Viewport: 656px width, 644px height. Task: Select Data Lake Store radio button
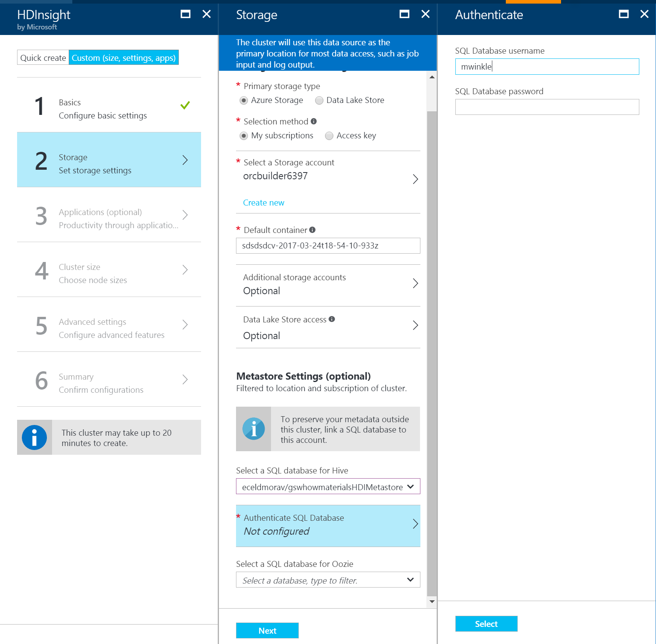pos(319,101)
